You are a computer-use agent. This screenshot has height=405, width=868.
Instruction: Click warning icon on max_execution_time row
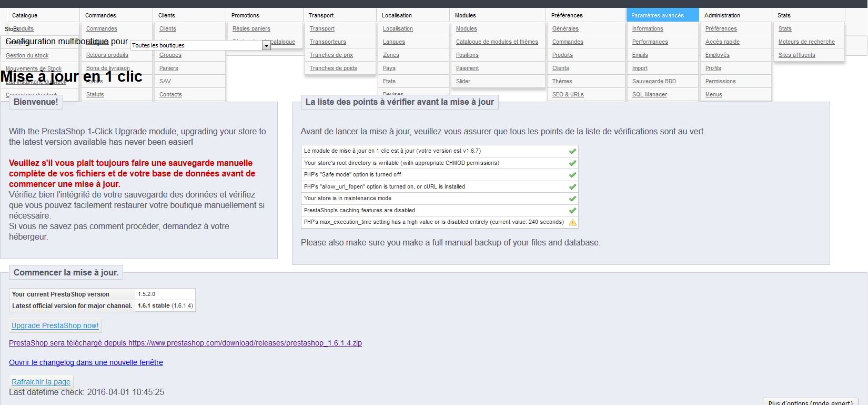tap(572, 222)
